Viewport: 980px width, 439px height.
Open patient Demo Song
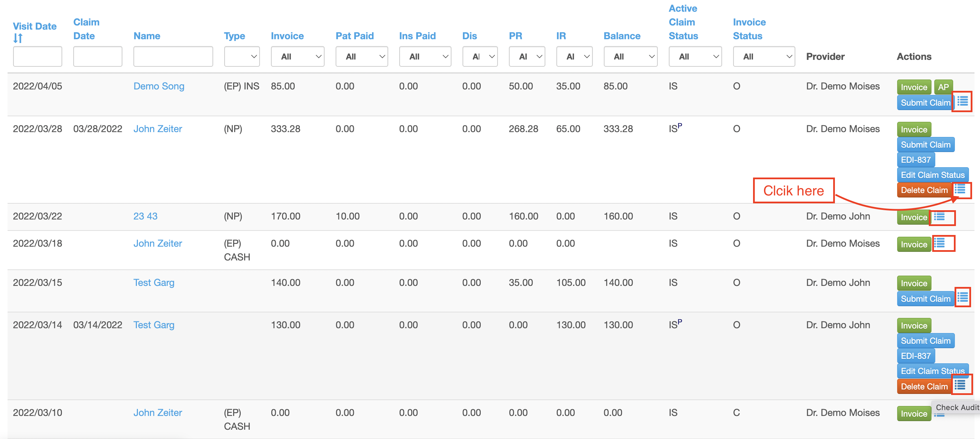pos(159,86)
